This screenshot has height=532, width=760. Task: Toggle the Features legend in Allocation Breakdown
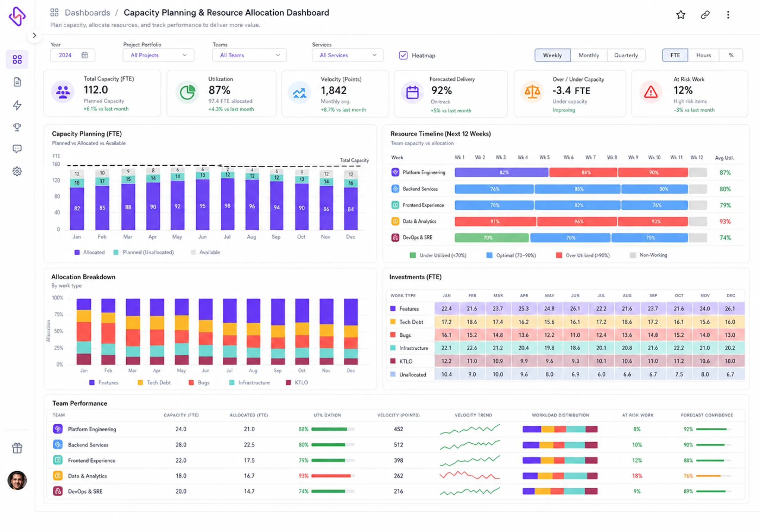(x=104, y=382)
